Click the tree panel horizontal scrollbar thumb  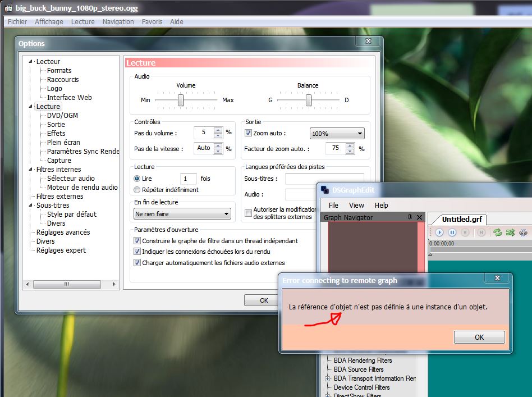[67, 284]
